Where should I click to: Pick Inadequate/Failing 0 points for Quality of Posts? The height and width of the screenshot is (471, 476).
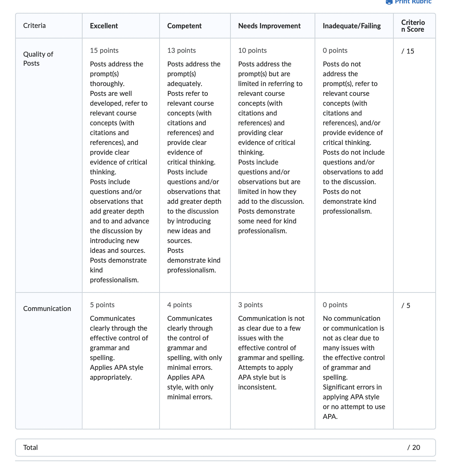(x=354, y=165)
